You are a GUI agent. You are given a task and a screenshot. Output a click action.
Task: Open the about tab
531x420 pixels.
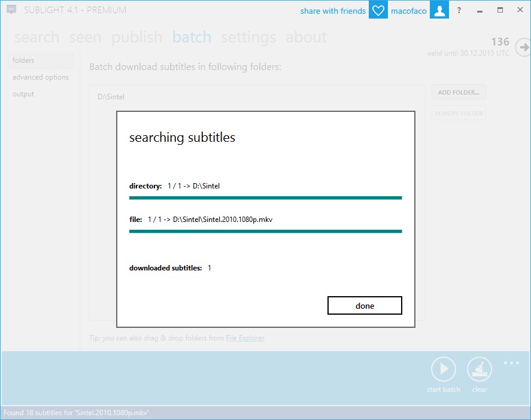(307, 37)
